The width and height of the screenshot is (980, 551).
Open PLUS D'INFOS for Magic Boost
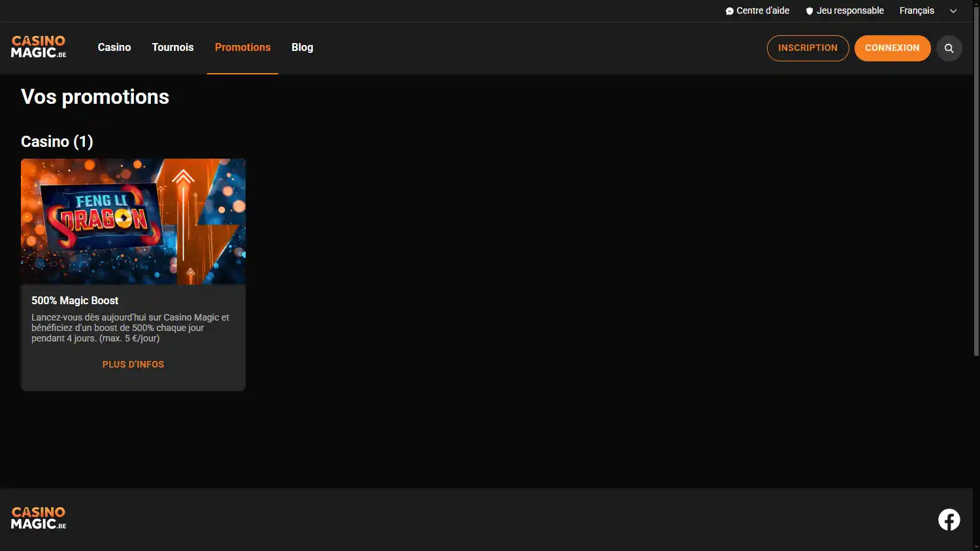[133, 364]
